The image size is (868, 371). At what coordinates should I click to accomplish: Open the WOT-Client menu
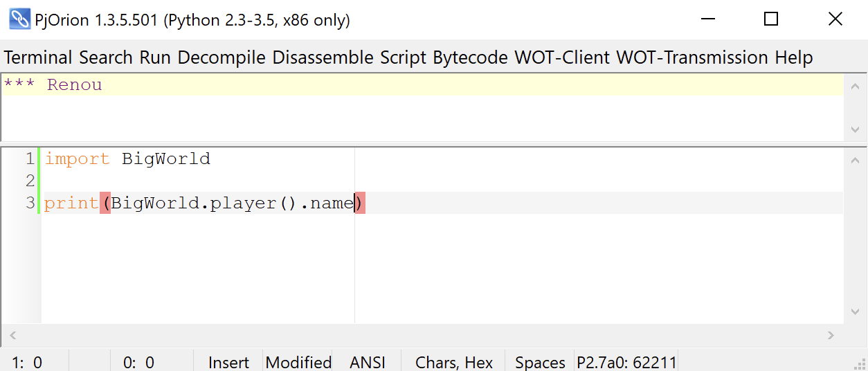(x=561, y=57)
